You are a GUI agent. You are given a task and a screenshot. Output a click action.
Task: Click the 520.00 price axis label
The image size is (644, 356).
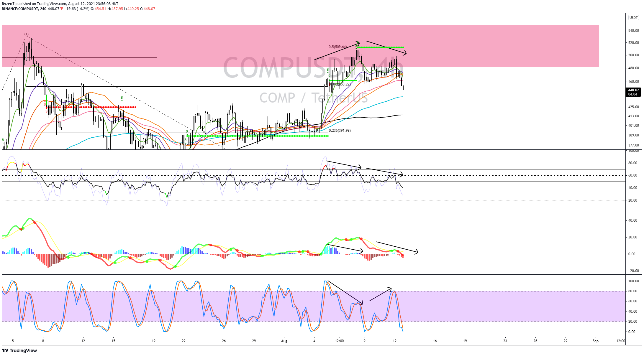point(634,43)
